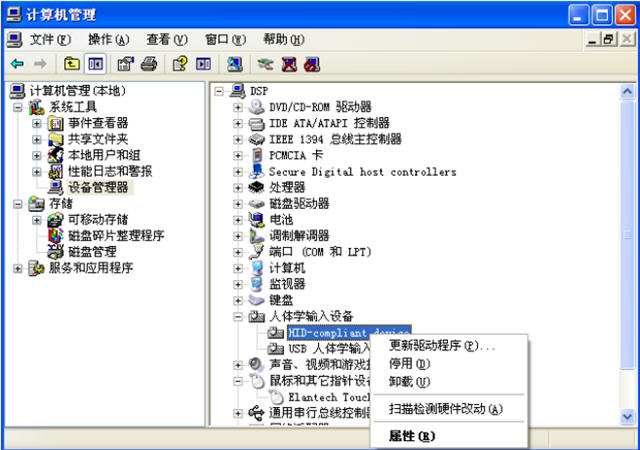The image size is (640, 450).
Task: Click the 事件查看器 icon in left tree
Action: [x=56, y=123]
